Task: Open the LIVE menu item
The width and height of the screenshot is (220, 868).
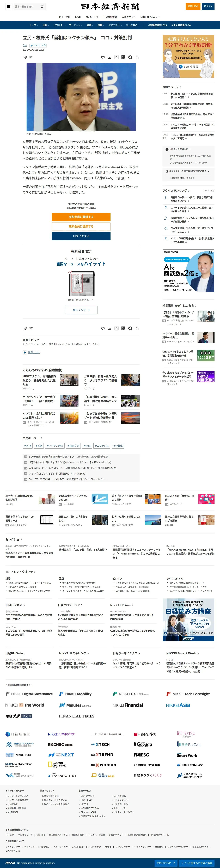Action: tap(78, 17)
